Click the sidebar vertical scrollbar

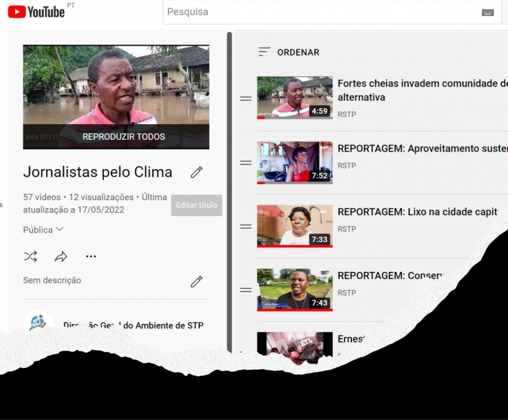[229, 179]
